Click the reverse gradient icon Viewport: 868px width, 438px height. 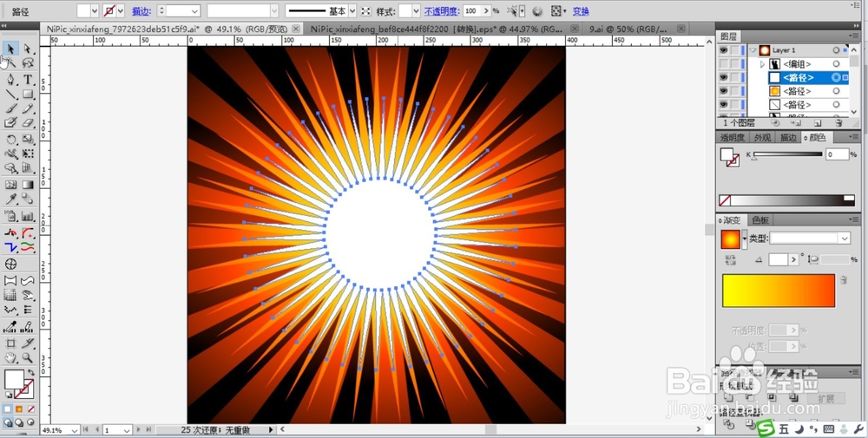tap(730, 259)
